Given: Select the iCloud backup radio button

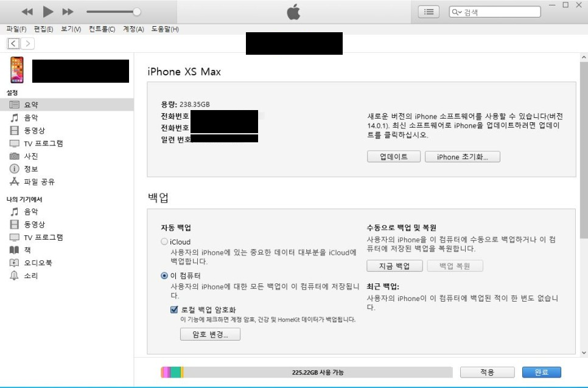Looking at the screenshot, I should (x=164, y=241).
